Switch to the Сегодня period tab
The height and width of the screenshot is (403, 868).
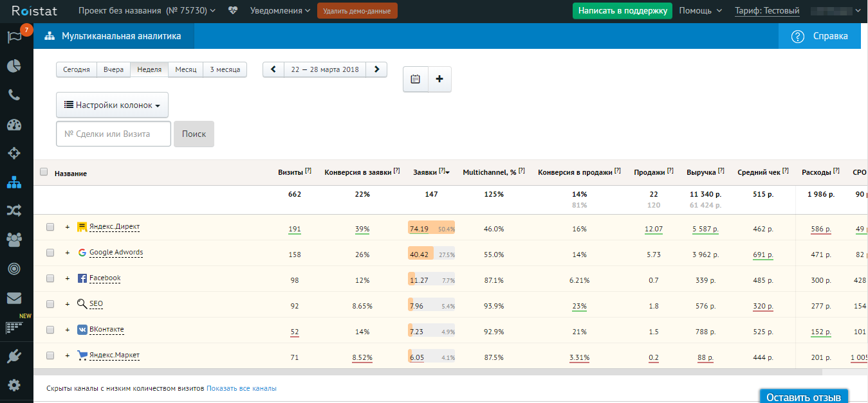click(77, 69)
